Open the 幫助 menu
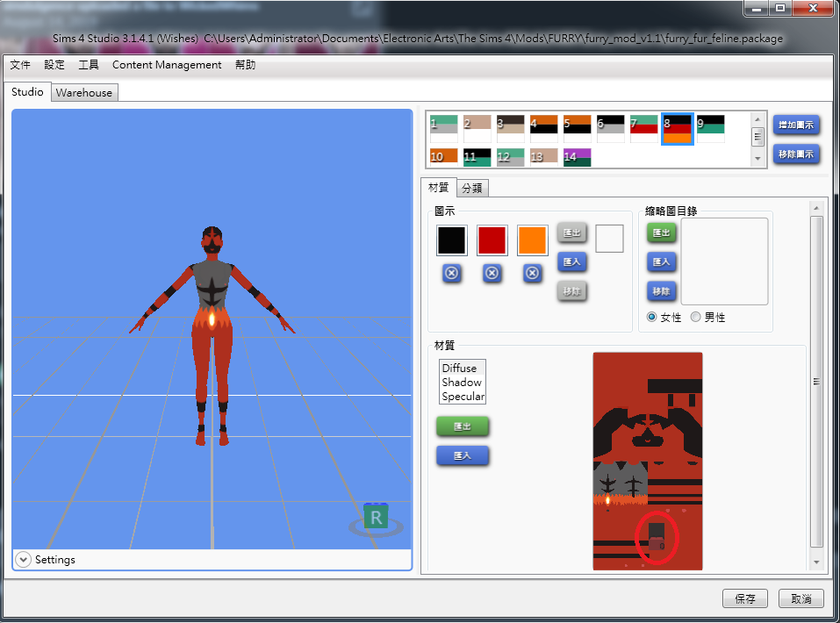Image resolution: width=840 pixels, height=623 pixels. click(x=246, y=65)
